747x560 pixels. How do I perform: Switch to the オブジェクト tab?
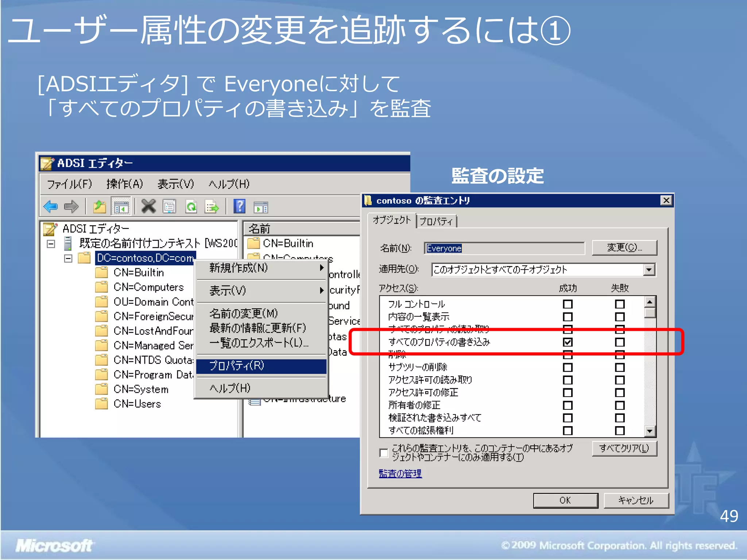[x=392, y=220]
